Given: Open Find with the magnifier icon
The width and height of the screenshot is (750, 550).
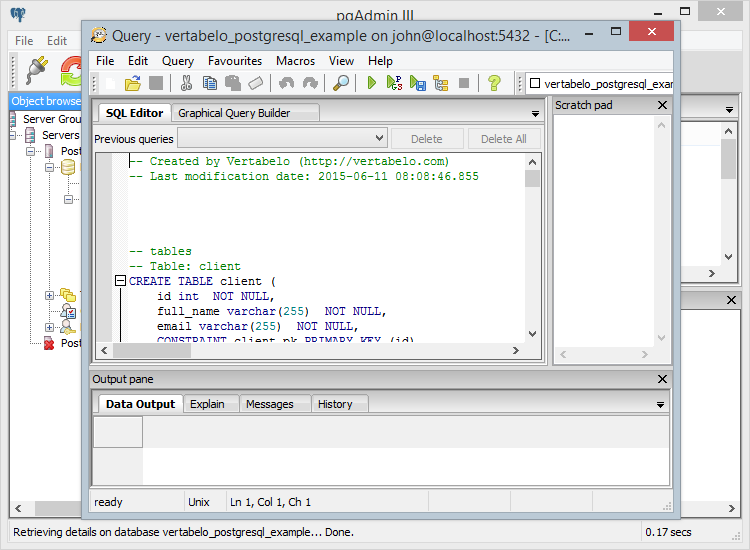Looking at the screenshot, I should click(341, 83).
